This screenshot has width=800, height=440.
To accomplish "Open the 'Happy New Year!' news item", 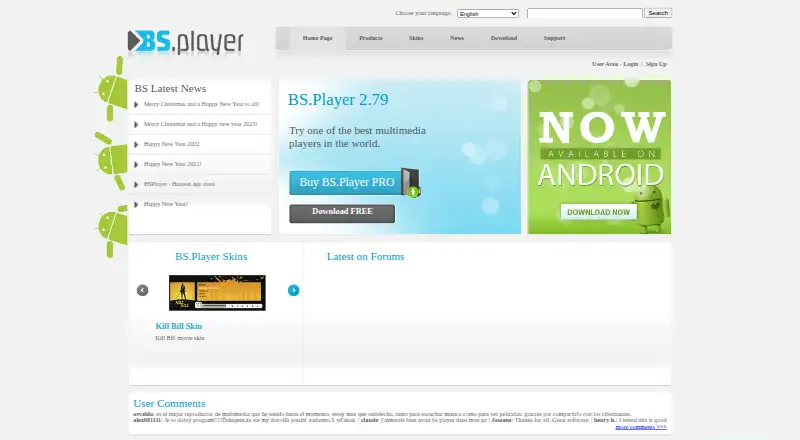I will point(166,204).
